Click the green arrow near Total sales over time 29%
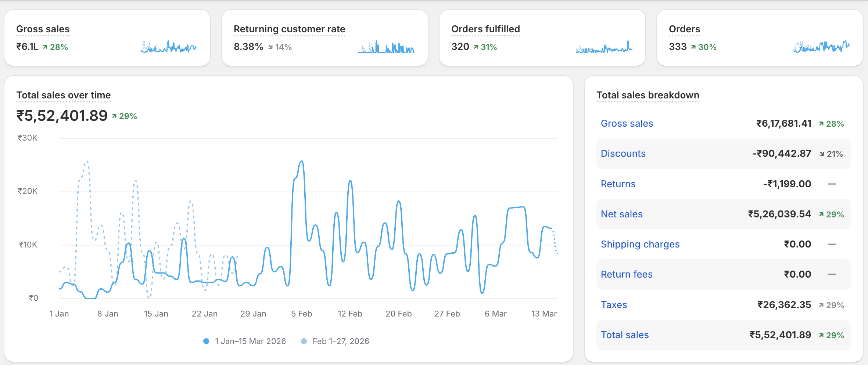The width and height of the screenshot is (868, 365). (115, 116)
